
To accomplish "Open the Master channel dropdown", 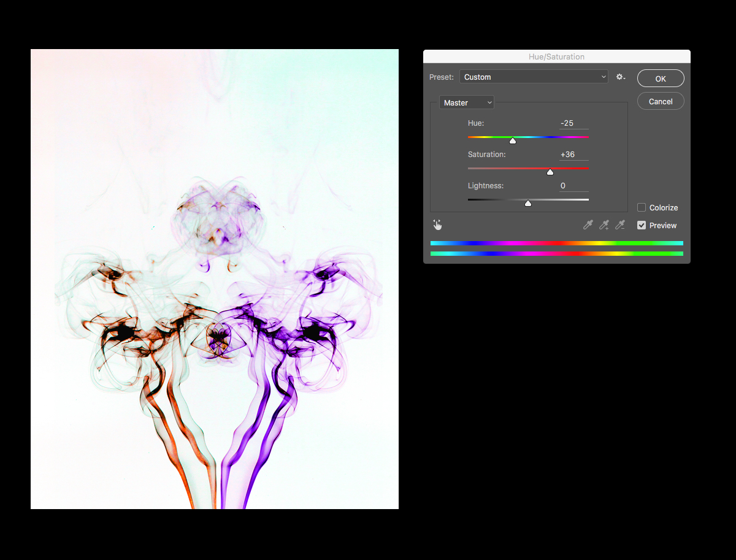I will click(466, 102).
